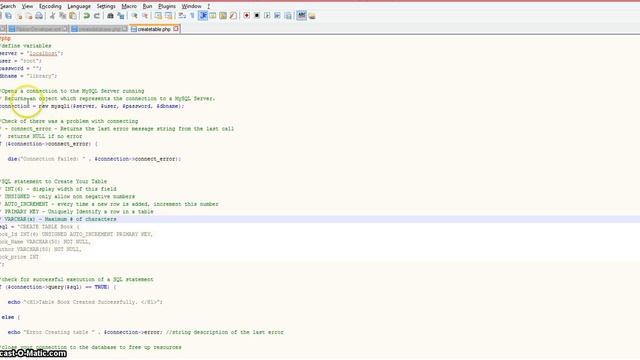This screenshot has height=360, width=640.
Task: Click the "CREATE TABLE Book (" line
Action: tap(40, 227)
